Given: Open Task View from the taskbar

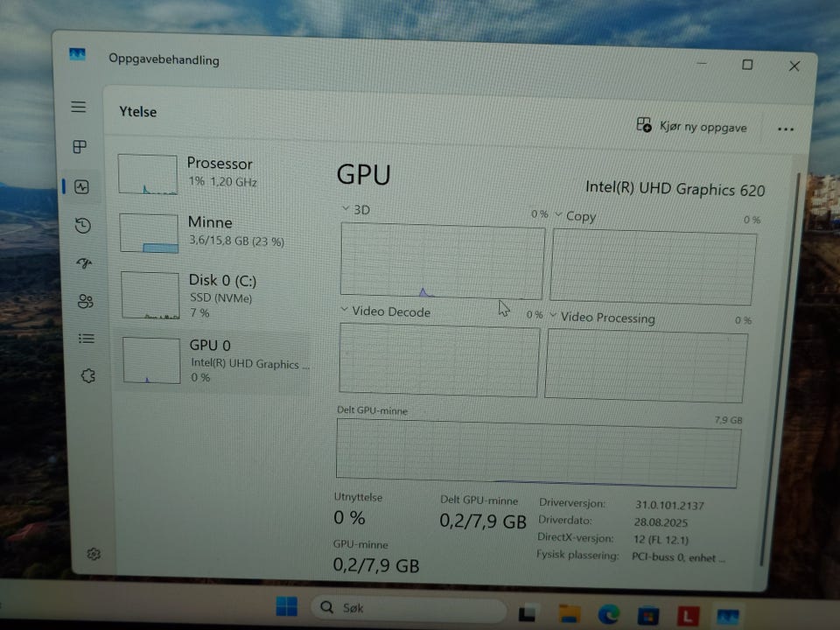Looking at the screenshot, I should coord(528,612).
